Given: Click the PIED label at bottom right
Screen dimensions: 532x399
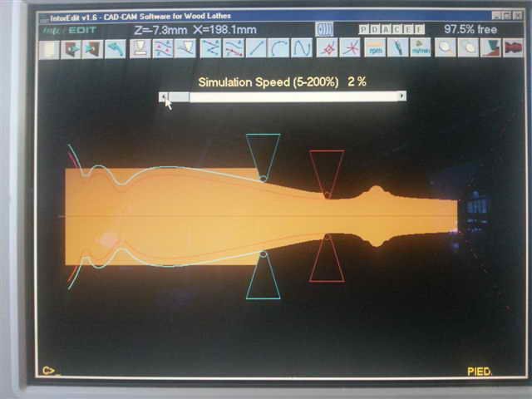Looking at the screenshot, I should pos(479,372).
